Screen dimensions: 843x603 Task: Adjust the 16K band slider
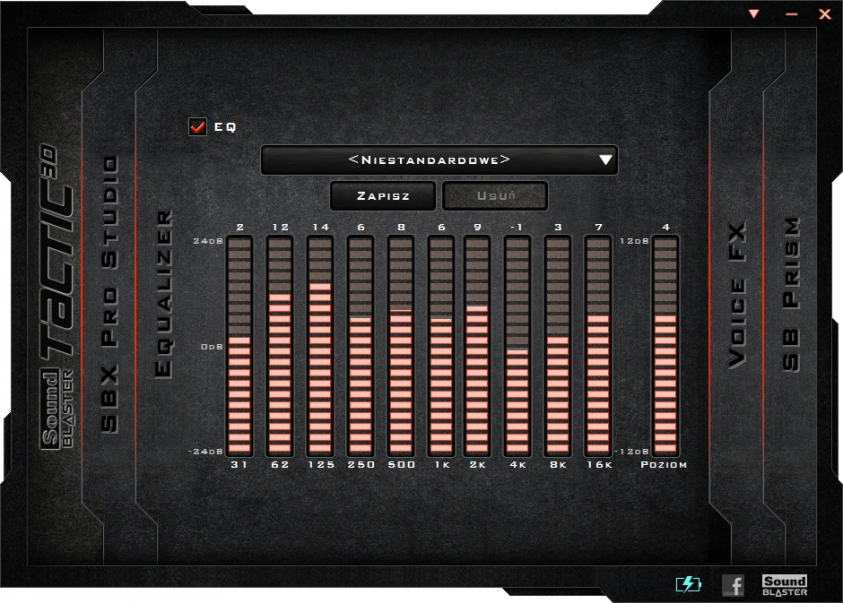[x=598, y=346]
